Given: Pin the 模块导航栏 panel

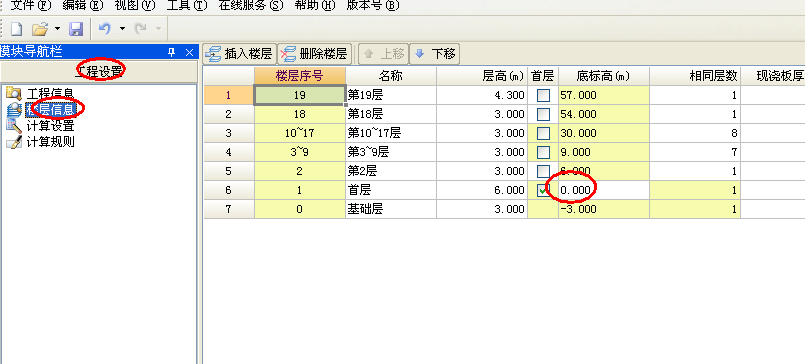Looking at the screenshot, I should [172, 52].
